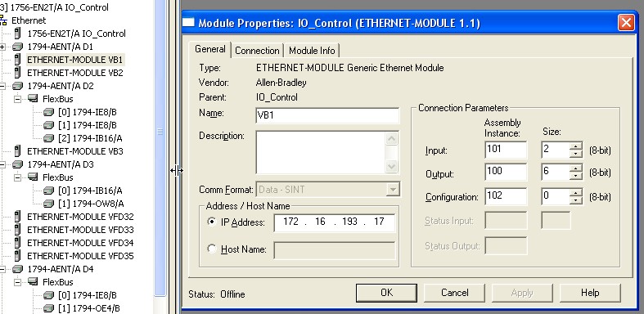
Task: Select the Ethernet node label
Action: tap(29, 20)
